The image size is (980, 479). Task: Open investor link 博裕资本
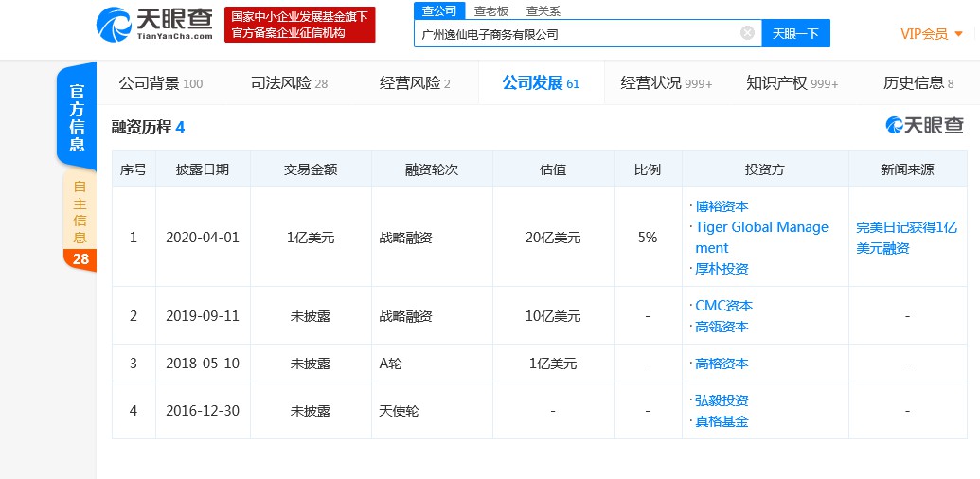(722, 206)
